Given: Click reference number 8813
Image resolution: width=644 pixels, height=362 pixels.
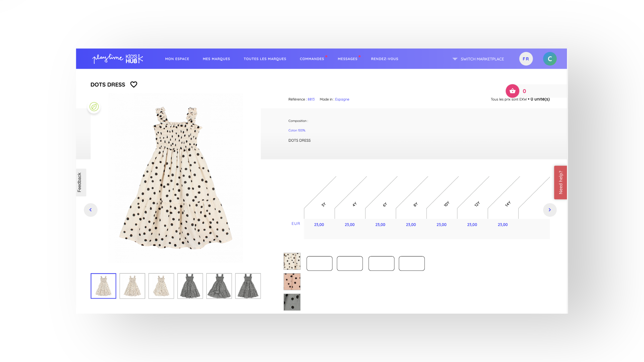Looking at the screenshot, I should coord(311,99).
